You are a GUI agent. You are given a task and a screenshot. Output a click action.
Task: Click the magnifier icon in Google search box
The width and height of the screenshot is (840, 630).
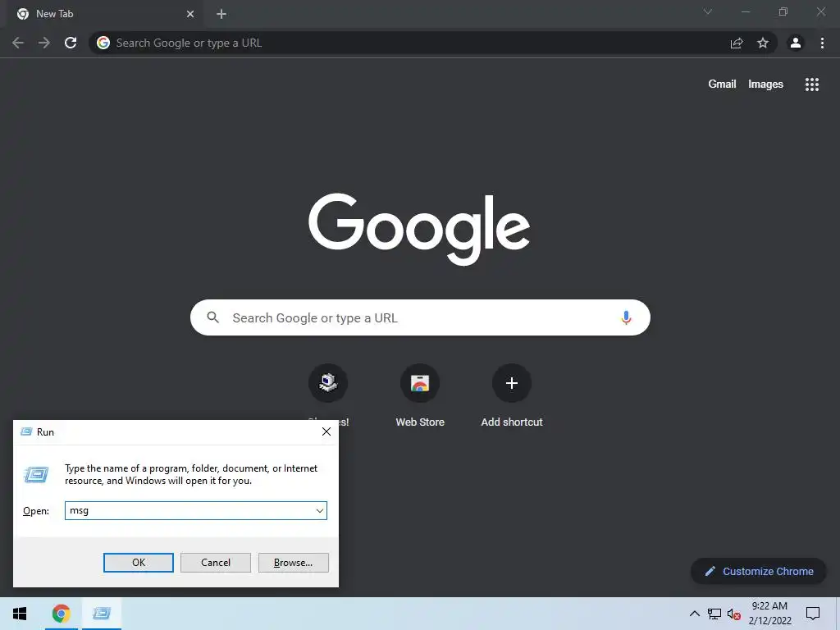click(x=212, y=317)
